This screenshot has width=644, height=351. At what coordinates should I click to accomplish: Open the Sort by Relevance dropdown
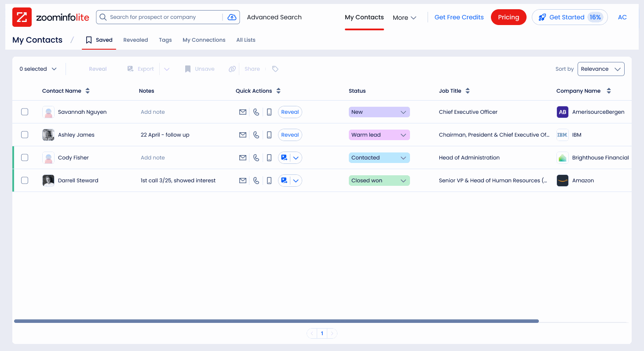pos(601,69)
